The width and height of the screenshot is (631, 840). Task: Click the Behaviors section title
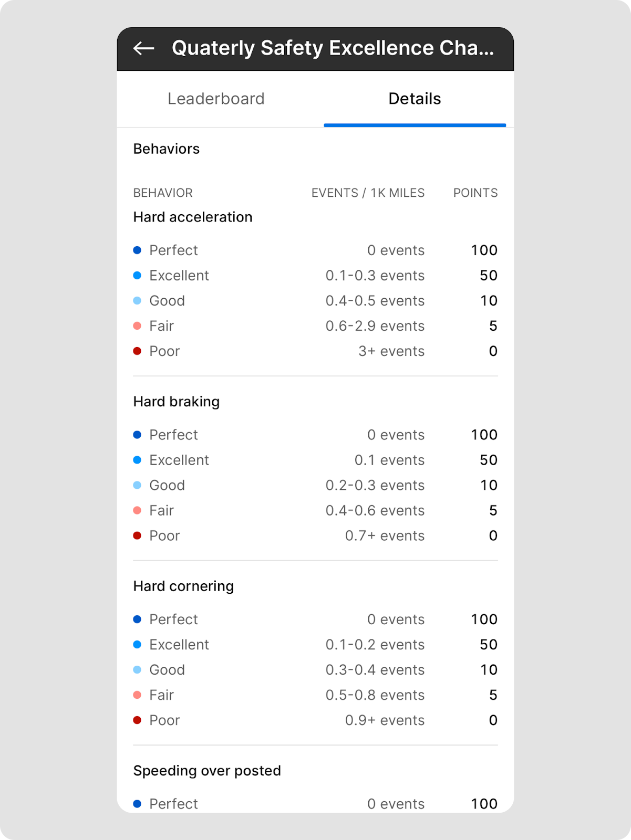pyautogui.click(x=167, y=149)
